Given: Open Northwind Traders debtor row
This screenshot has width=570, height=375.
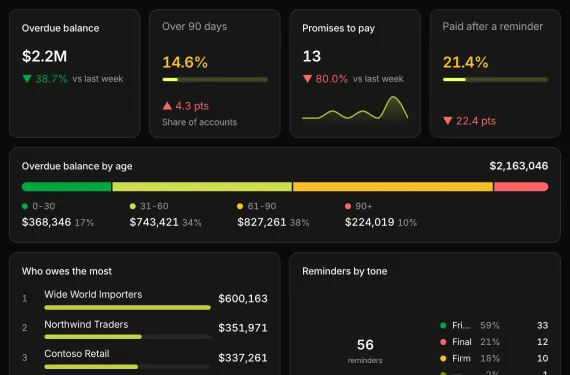Looking at the screenshot, I should [x=145, y=330].
